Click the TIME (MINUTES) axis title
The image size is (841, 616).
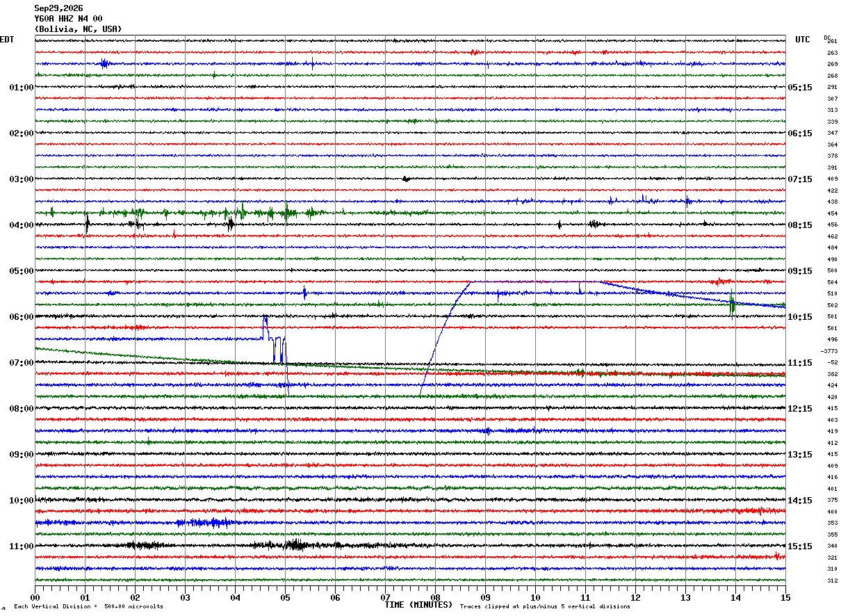point(418,605)
